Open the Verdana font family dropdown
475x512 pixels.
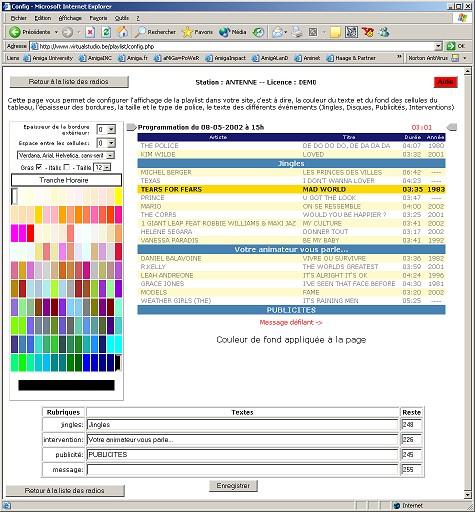click(x=66, y=155)
